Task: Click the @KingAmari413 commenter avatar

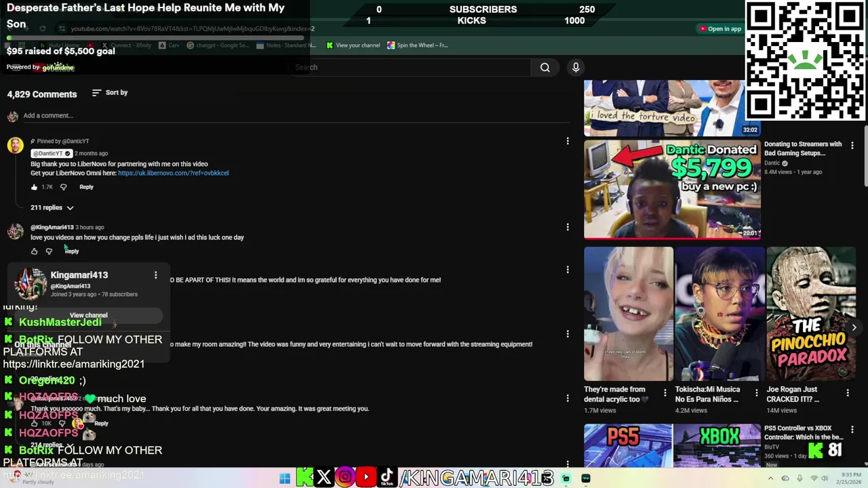Action: click(x=15, y=231)
